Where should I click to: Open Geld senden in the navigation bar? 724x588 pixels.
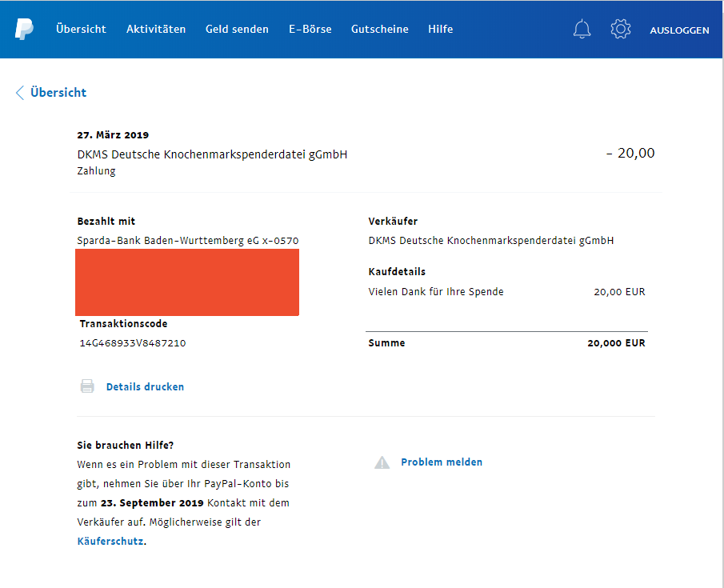tap(237, 29)
